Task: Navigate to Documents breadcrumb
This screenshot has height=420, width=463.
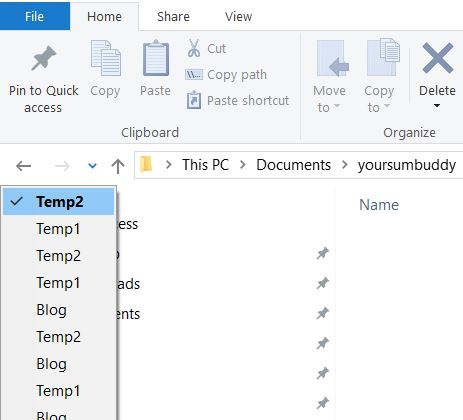Action: (293, 165)
